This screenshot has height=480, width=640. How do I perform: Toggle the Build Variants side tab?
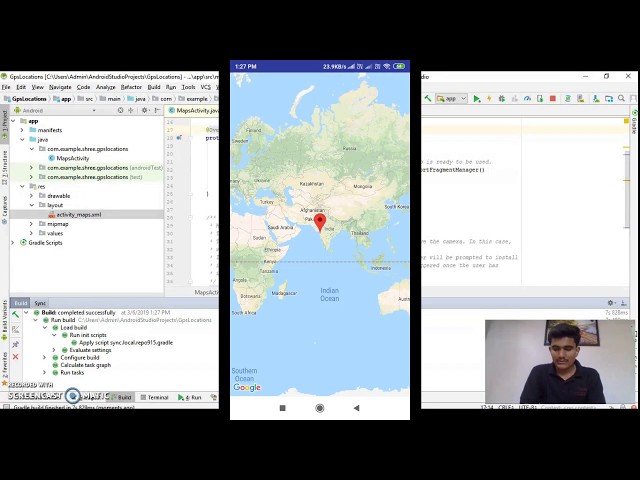click(x=4, y=320)
